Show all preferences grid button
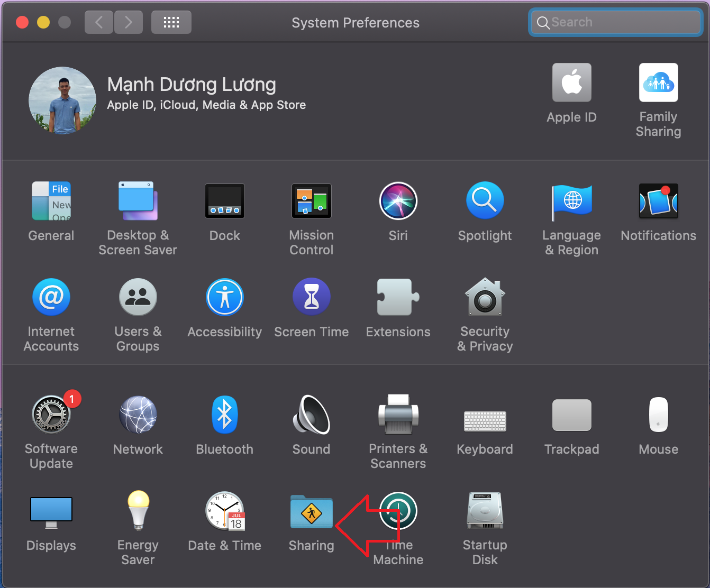 pyautogui.click(x=171, y=22)
